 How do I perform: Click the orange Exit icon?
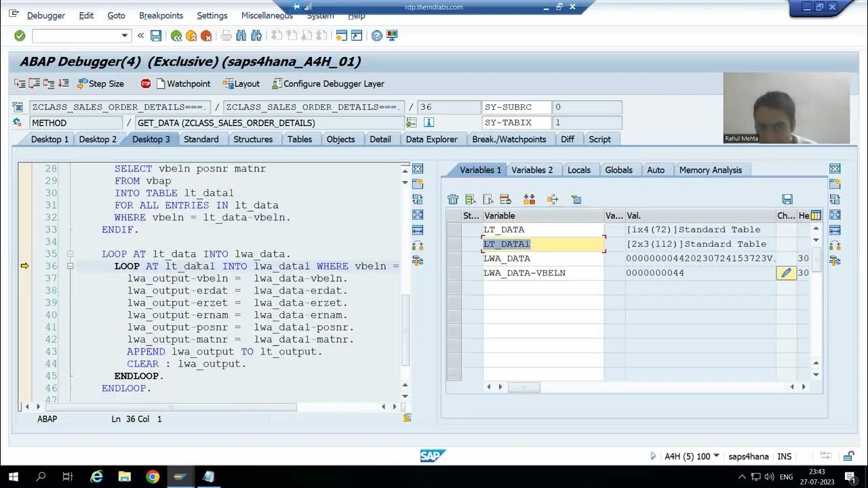[191, 35]
